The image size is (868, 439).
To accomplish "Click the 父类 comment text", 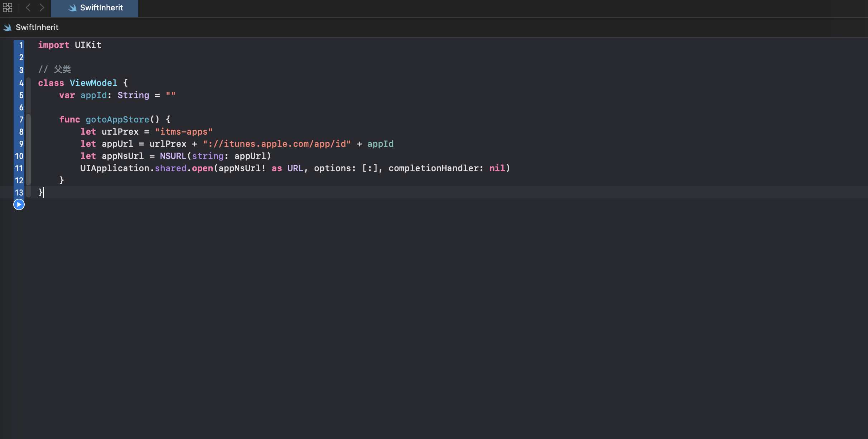I will pyautogui.click(x=62, y=69).
